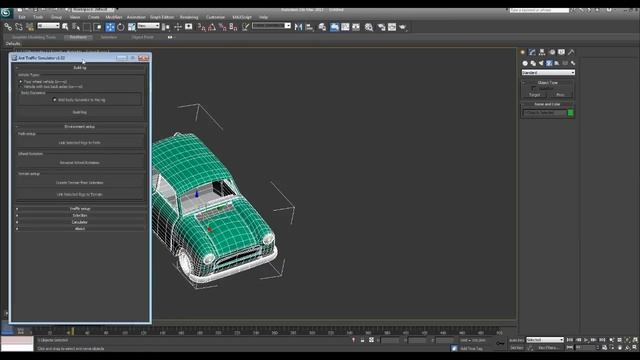Select the Select and Link tool
The width and height of the screenshot is (640, 360).
coord(8,27)
